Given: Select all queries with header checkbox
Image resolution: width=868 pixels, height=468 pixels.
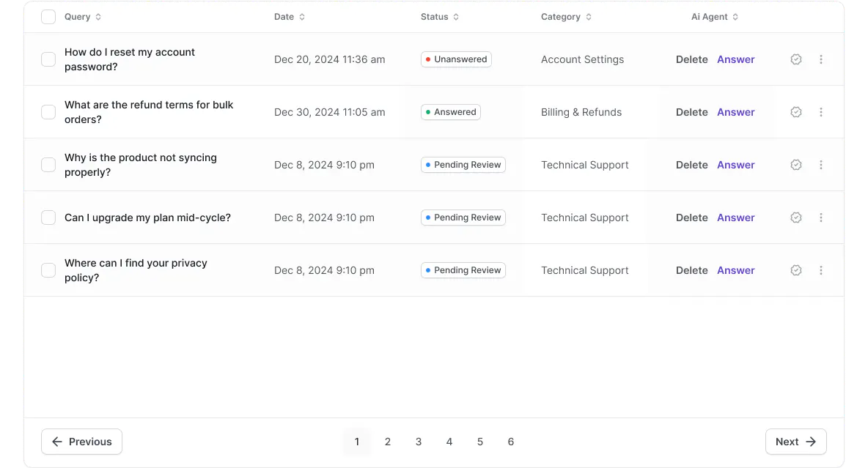Looking at the screenshot, I should point(48,17).
